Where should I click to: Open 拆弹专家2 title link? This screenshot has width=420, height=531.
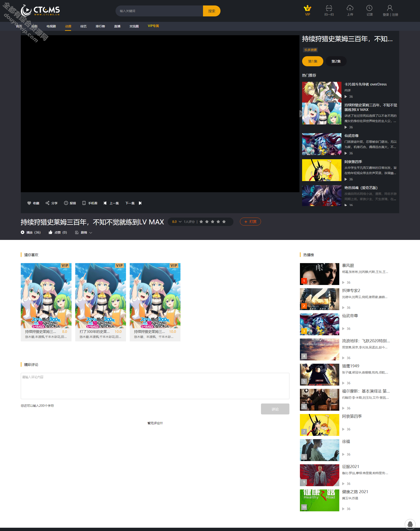pos(351,291)
